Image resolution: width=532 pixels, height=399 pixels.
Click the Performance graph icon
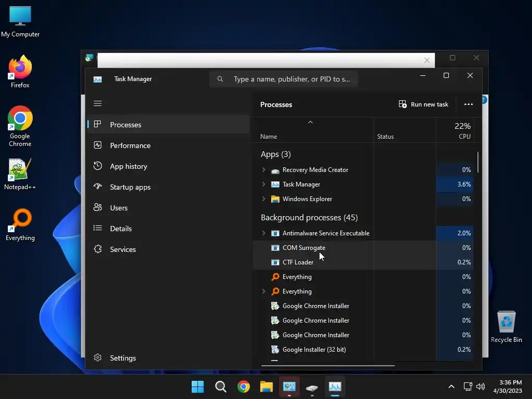coord(98,145)
